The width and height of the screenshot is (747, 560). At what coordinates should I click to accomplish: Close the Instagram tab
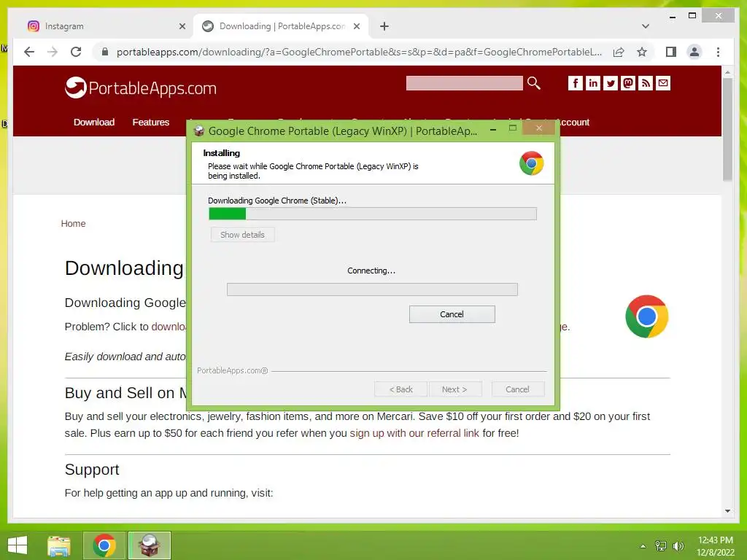pyautogui.click(x=182, y=26)
